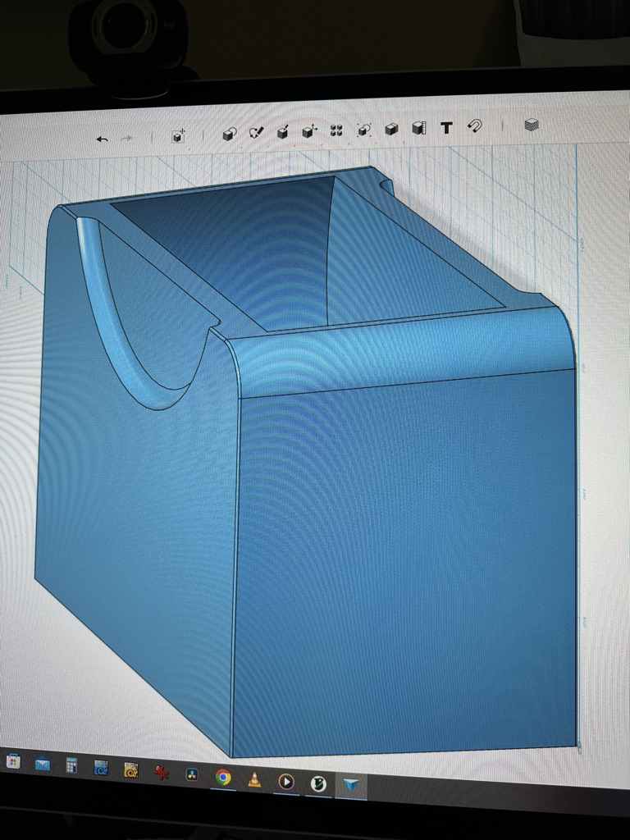This screenshot has height=840, width=630.
Task: Open the Grouping tool with dashed box
Action: pyautogui.click(x=364, y=130)
